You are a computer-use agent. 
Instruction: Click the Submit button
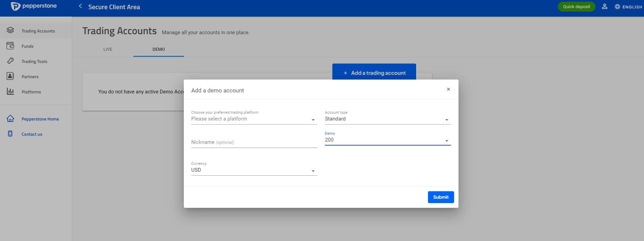click(441, 197)
